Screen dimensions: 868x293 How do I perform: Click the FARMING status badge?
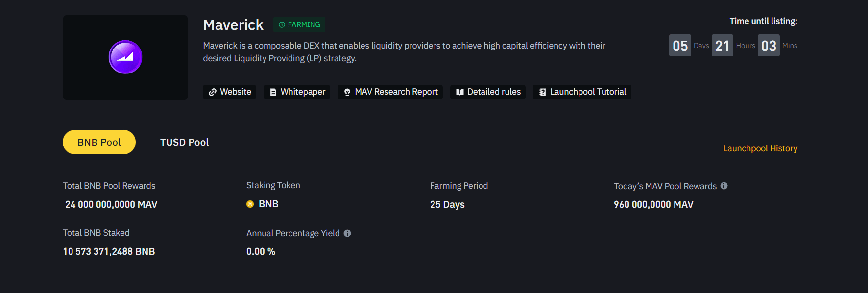pos(299,24)
